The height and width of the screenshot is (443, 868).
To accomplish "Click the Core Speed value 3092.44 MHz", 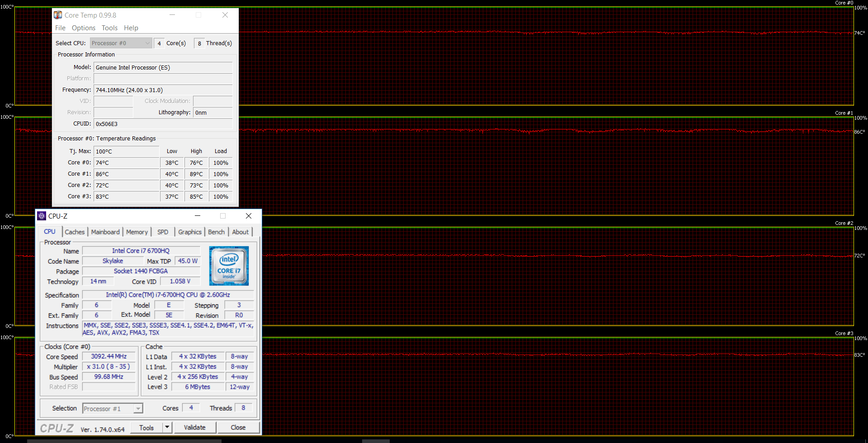I will 109,356.
